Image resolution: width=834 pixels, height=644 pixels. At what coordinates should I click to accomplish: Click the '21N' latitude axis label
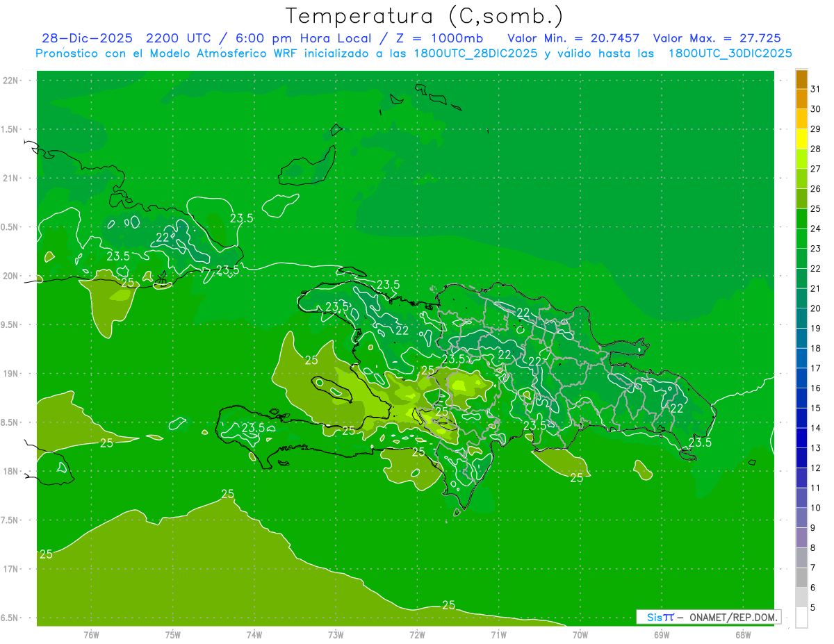(x=10, y=179)
